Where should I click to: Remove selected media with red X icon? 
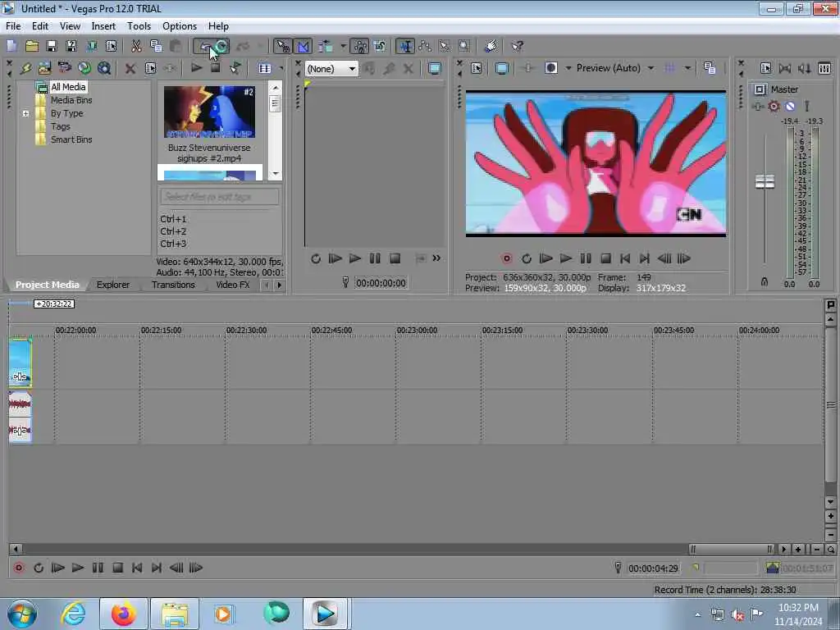click(x=130, y=68)
